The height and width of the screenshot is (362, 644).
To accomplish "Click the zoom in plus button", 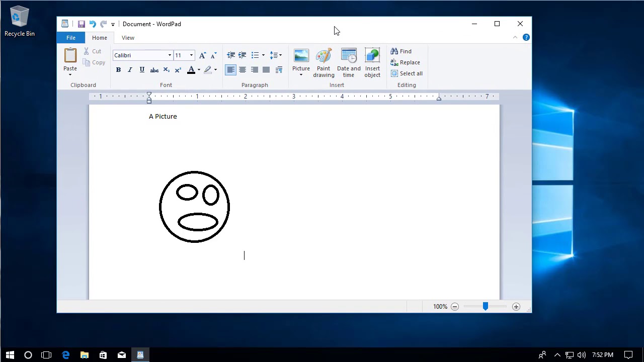I will [x=516, y=307].
